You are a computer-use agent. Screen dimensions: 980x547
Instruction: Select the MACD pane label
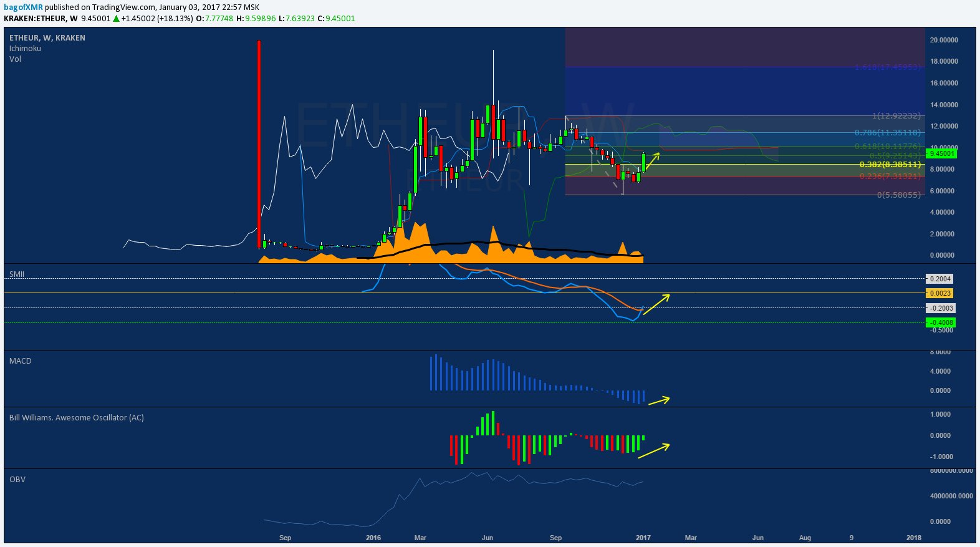coord(21,361)
